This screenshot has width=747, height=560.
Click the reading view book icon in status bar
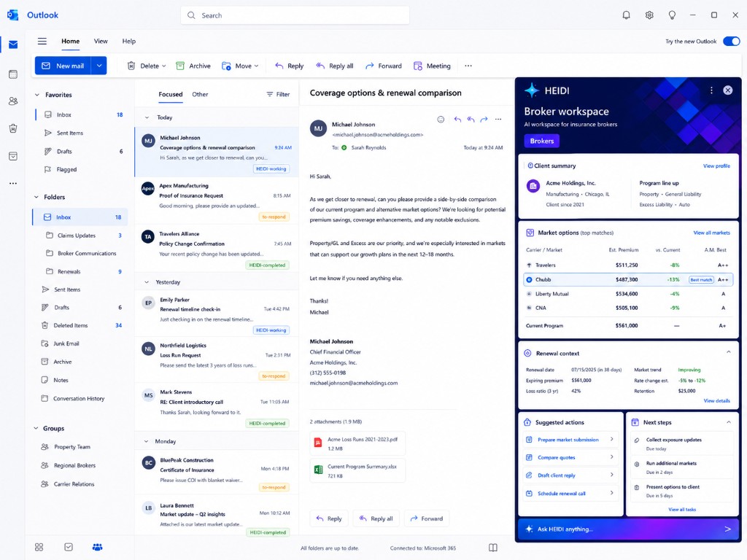coord(493,548)
